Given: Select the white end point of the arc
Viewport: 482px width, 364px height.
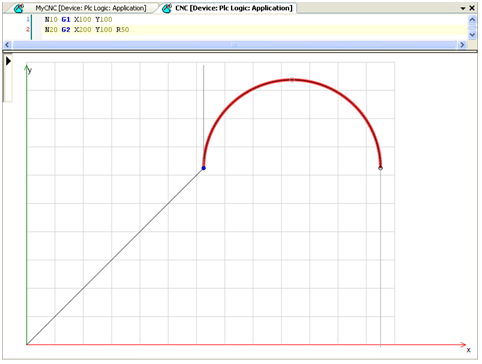Looking at the screenshot, I should coord(380,168).
